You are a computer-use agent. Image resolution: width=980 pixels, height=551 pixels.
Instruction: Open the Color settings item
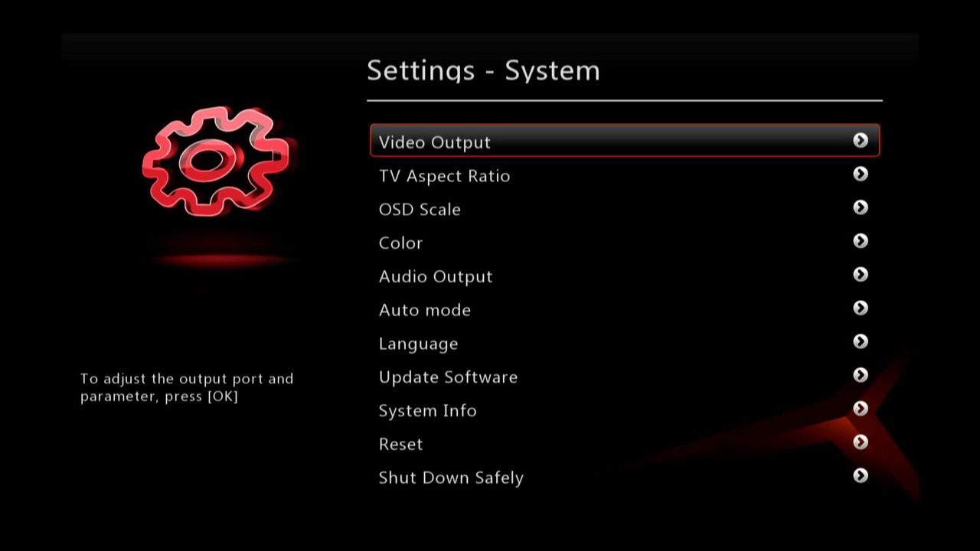625,242
